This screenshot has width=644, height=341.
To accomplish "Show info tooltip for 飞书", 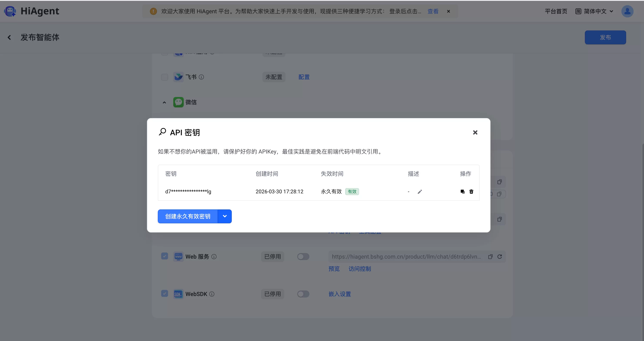I will point(201,77).
